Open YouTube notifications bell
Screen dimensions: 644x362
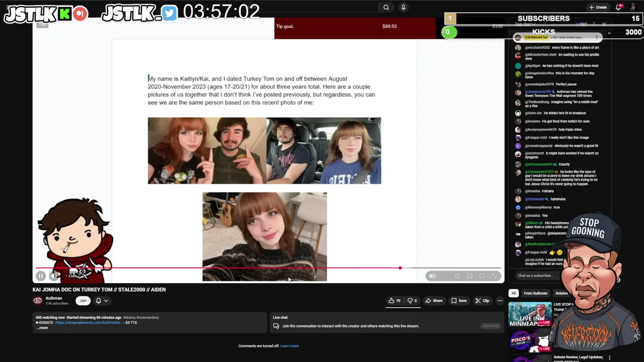coord(619,7)
